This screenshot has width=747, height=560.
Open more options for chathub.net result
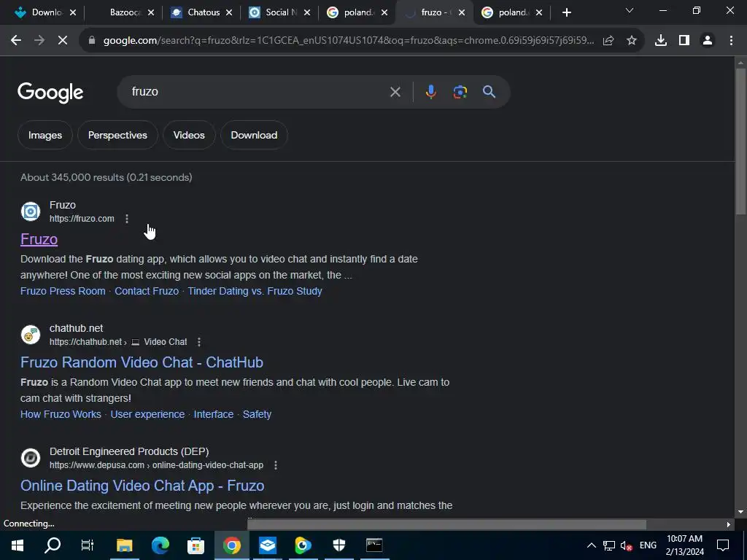click(199, 342)
